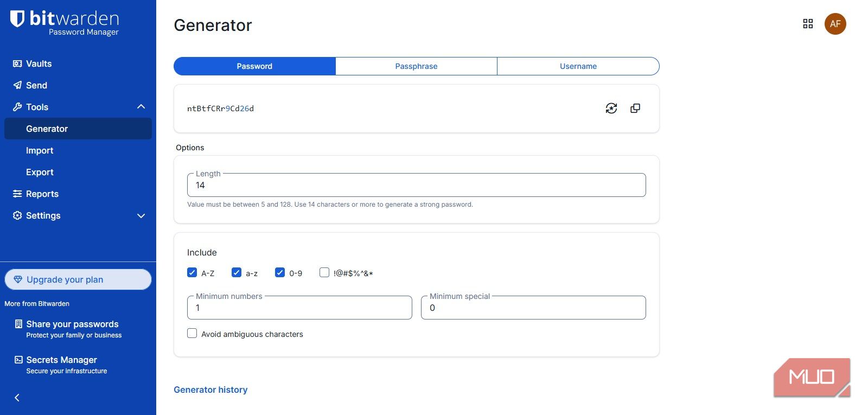Click the Bitwarden shield logo
The image size is (868, 415).
17,19
